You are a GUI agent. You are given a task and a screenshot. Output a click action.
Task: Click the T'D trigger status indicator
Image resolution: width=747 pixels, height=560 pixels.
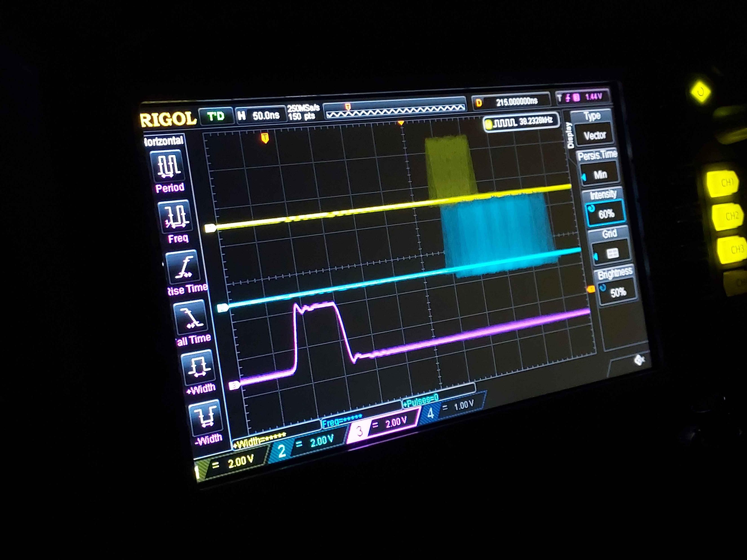point(216,117)
